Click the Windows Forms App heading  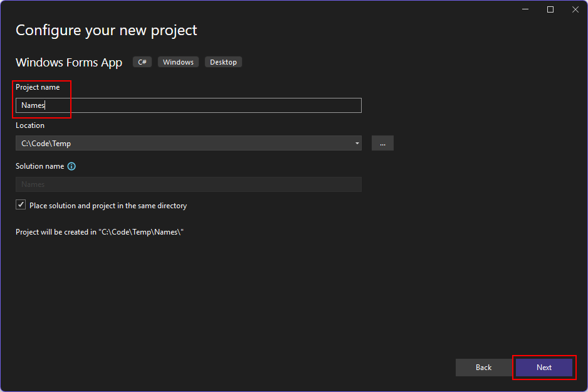(x=69, y=62)
